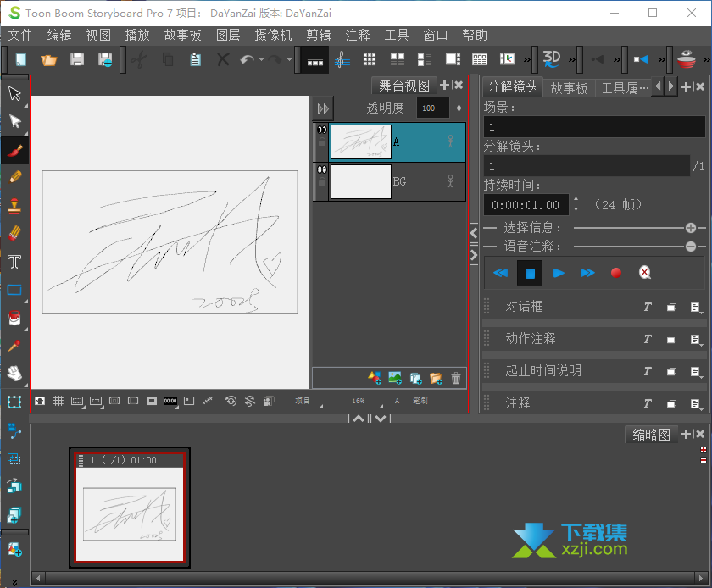Select the Layer Transform tool

coord(14,402)
